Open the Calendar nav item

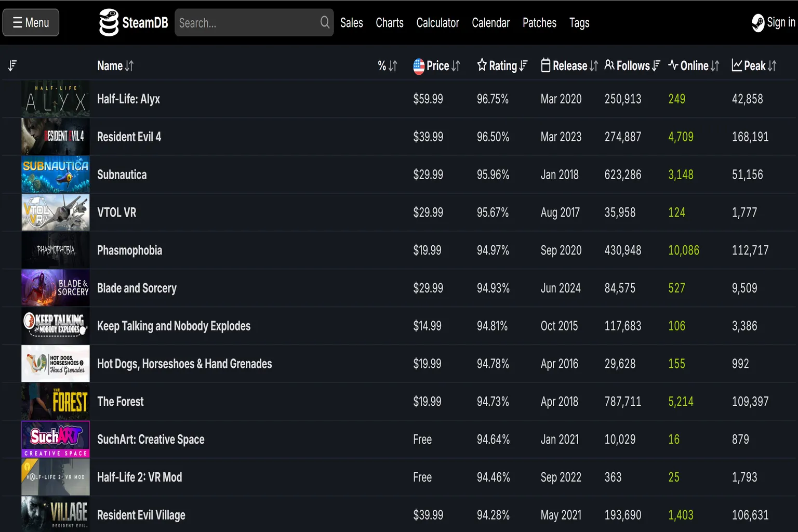coord(490,23)
